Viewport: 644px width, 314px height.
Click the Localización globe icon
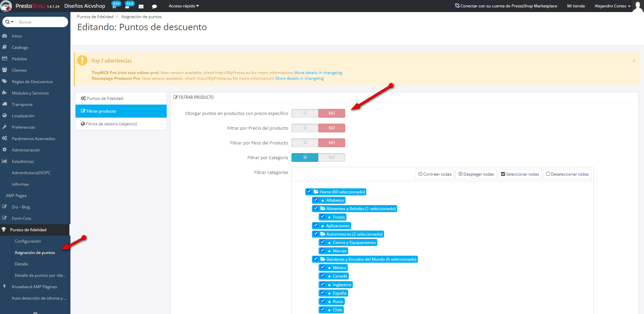(5, 116)
